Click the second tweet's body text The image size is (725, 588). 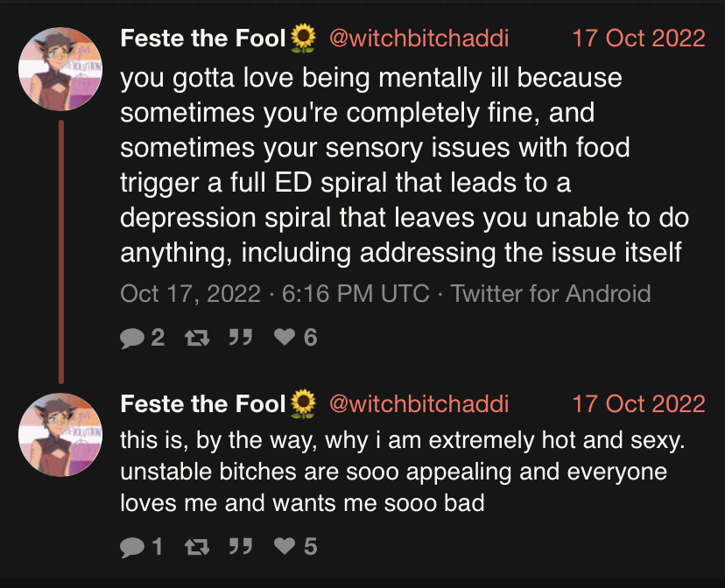[403, 472]
